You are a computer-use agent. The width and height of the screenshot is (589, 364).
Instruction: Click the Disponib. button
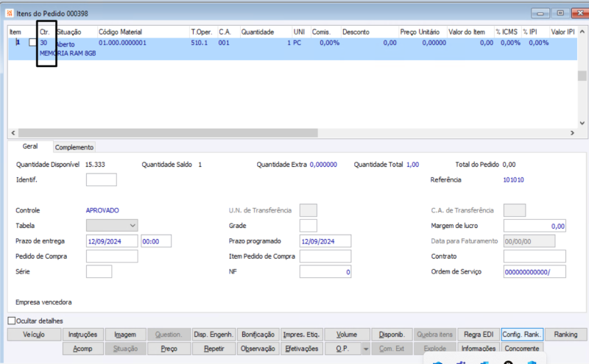pyautogui.click(x=392, y=335)
